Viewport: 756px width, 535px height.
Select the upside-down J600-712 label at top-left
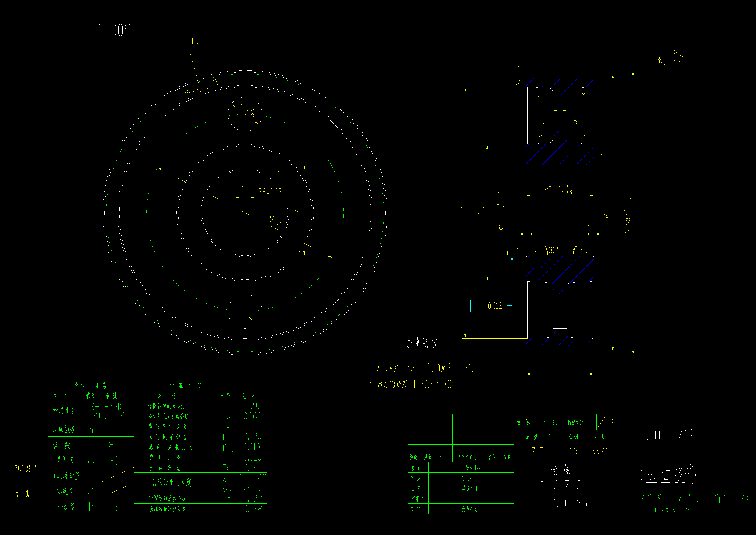coord(110,30)
